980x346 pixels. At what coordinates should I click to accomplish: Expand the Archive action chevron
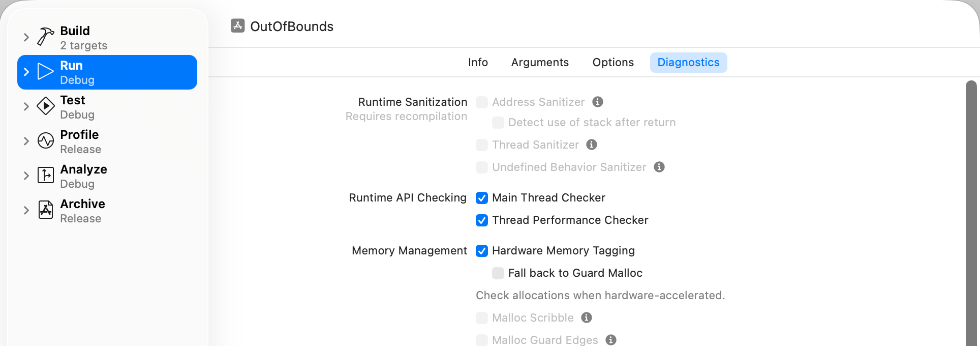[x=26, y=210]
